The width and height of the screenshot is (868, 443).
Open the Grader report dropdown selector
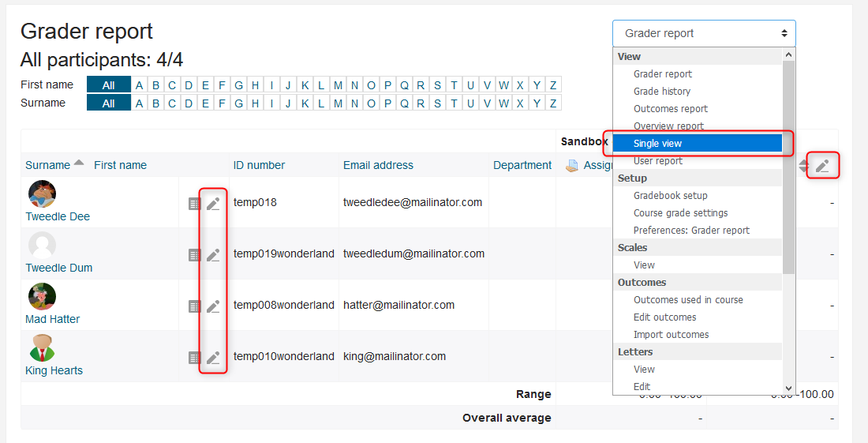(703, 33)
